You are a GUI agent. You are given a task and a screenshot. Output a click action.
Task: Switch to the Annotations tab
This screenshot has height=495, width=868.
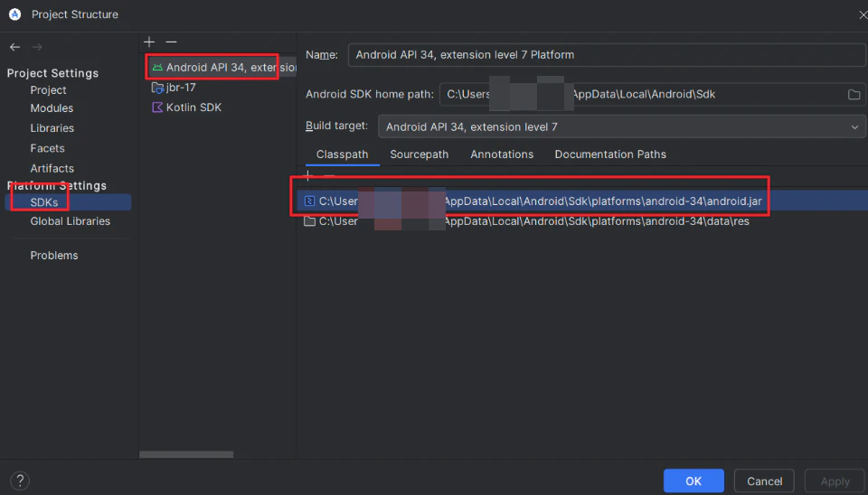502,154
